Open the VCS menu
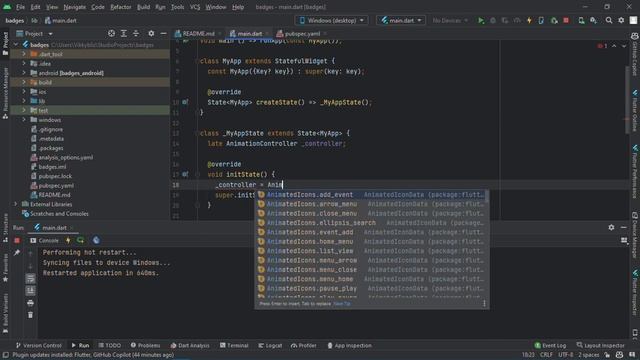 [195, 7]
